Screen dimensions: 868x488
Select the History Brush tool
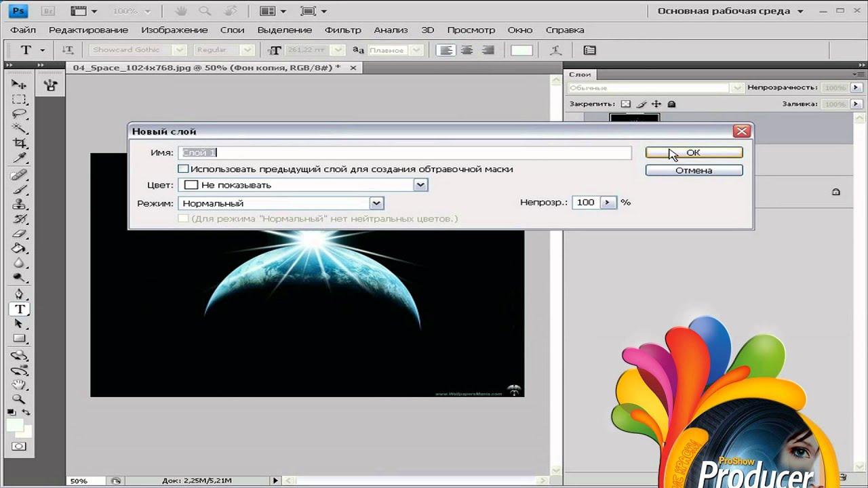tap(19, 219)
